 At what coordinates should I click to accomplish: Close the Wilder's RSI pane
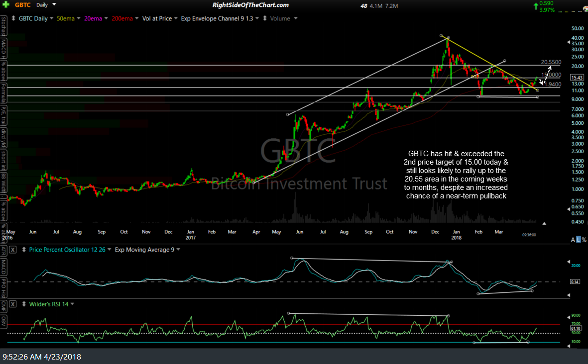point(13,304)
